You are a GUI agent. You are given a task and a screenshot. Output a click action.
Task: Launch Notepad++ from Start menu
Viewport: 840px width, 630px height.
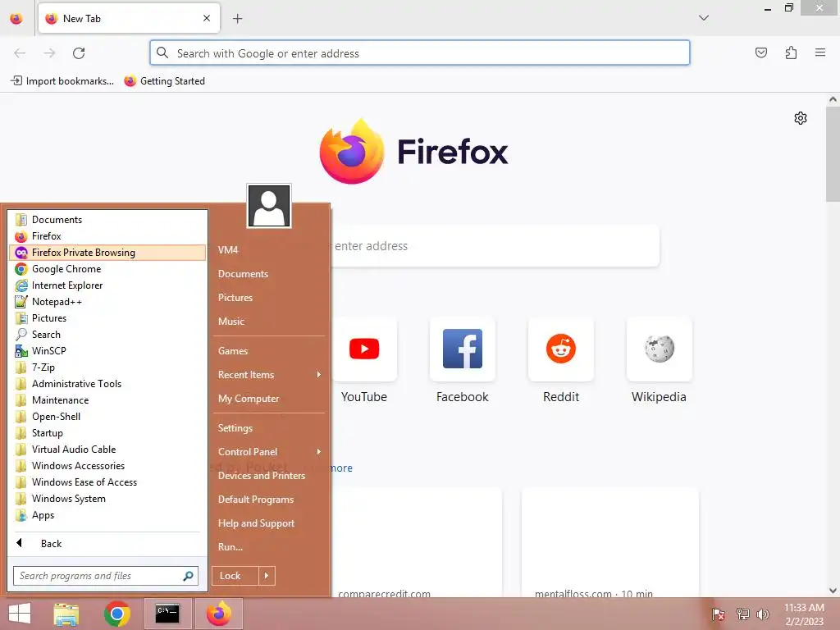(107, 302)
